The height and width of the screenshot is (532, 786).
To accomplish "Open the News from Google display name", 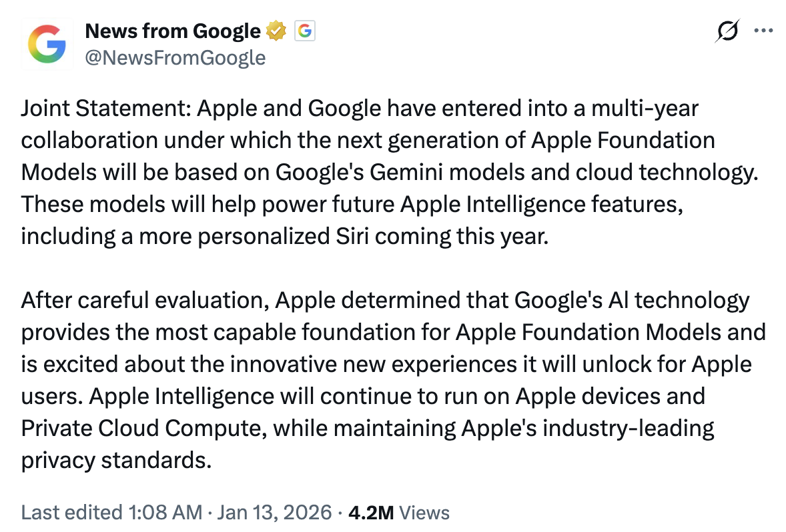I will (172, 31).
